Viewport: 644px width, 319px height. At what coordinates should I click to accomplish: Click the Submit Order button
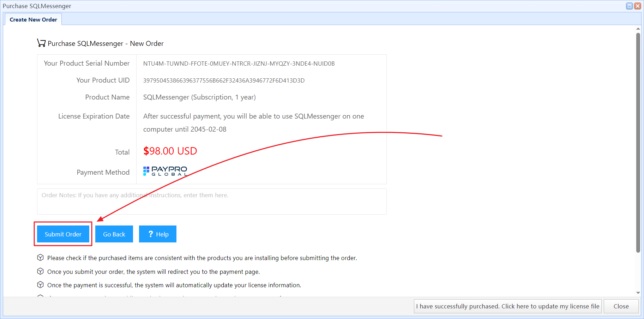tap(63, 234)
